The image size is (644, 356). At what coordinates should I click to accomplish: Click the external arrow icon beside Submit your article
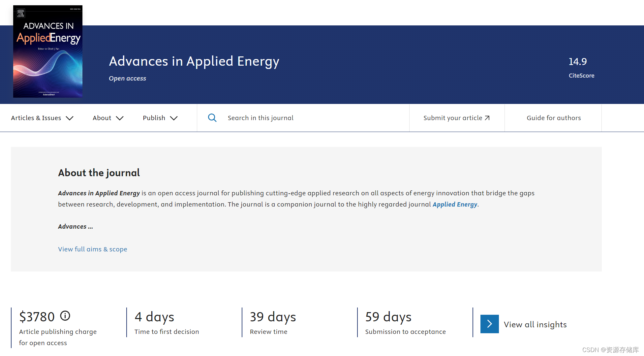pyautogui.click(x=487, y=118)
